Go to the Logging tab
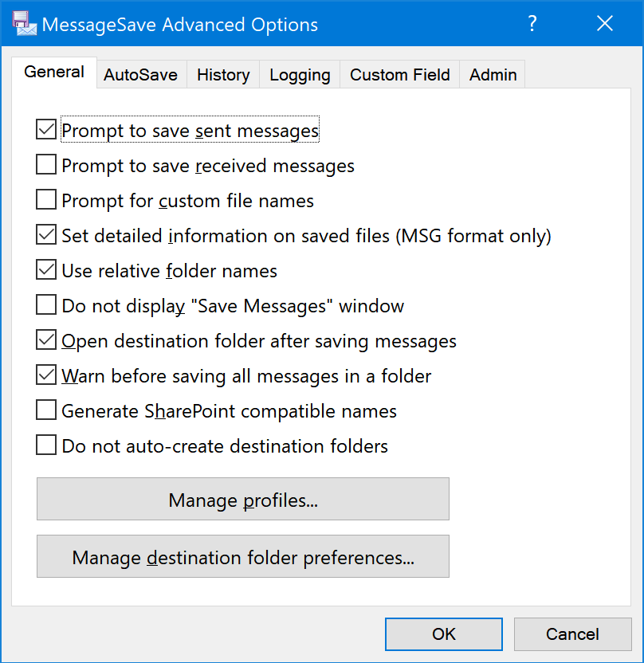The width and height of the screenshot is (644, 663). click(300, 75)
